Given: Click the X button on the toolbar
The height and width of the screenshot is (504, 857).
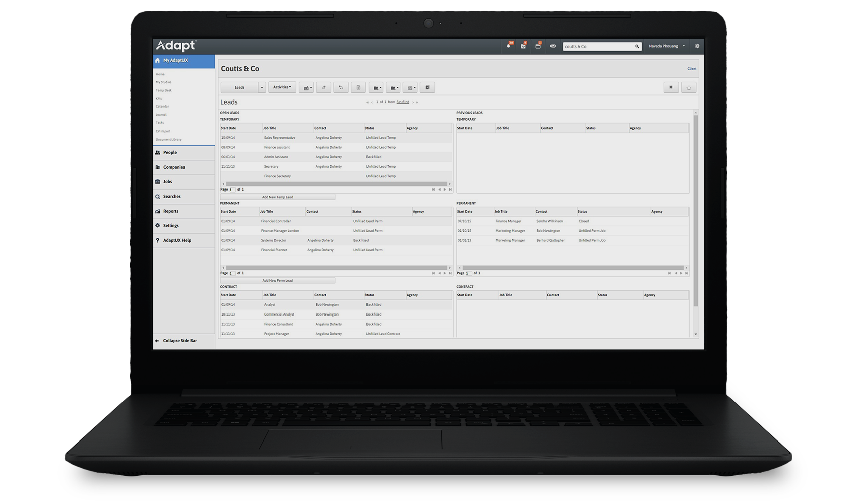Looking at the screenshot, I should 671,87.
